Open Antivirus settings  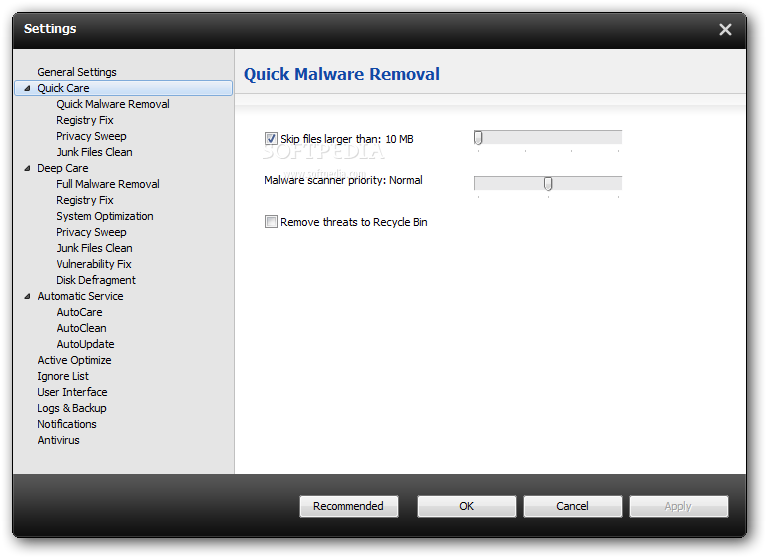click(58, 440)
